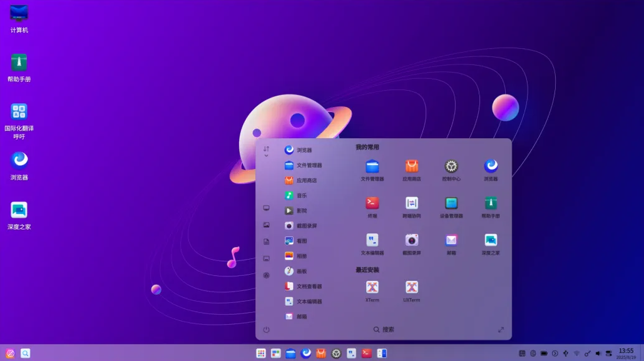The image size is (644, 361).
Task: Open 文件管理器 in the launcher app list
Action: 303,165
